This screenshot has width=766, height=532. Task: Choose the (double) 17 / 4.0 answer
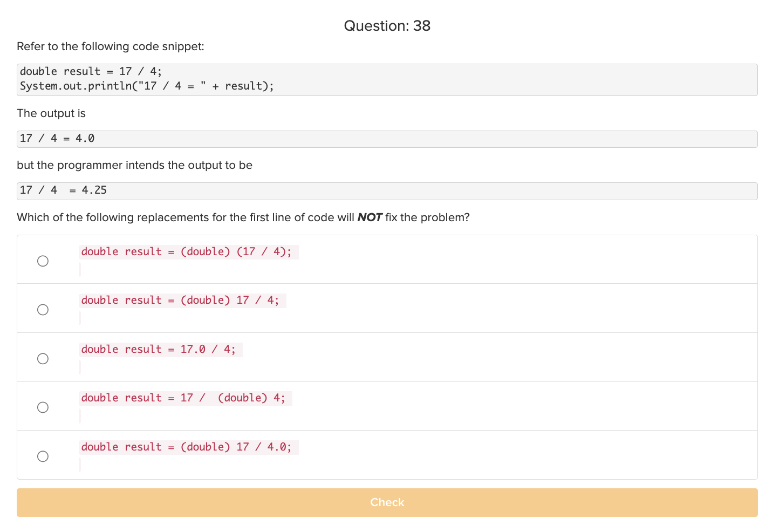click(43, 456)
